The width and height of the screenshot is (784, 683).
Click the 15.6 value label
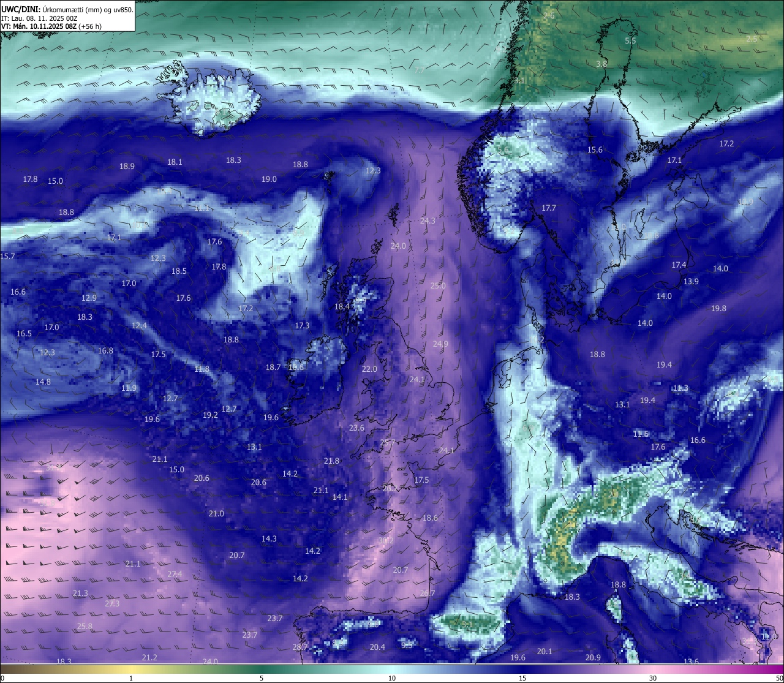[595, 149]
